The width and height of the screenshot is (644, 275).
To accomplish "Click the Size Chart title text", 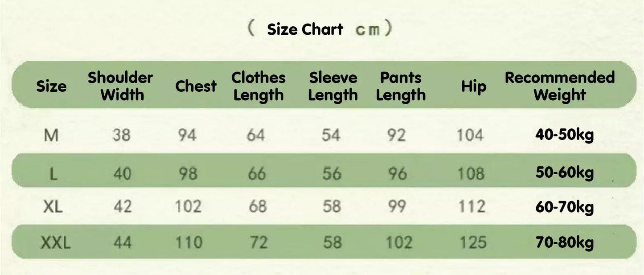I will click(x=305, y=30).
